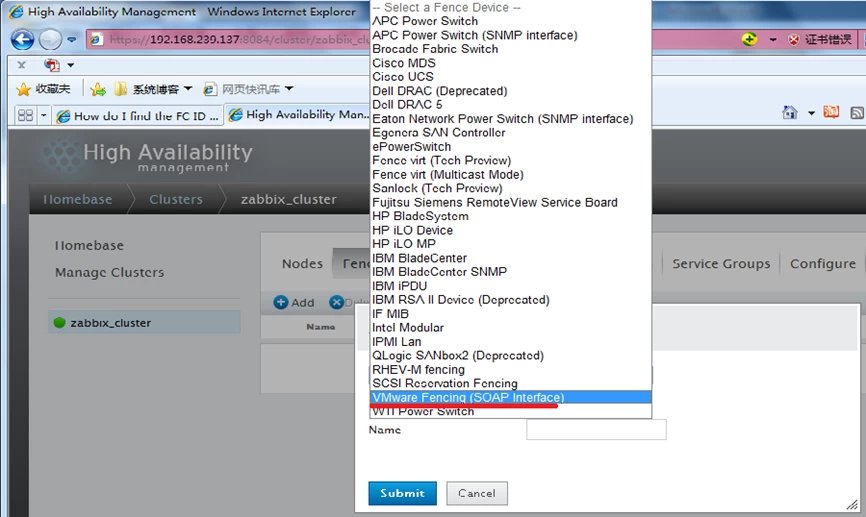The width and height of the screenshot is (866, 517).
Task: Open the Home button dropdown arrow
Action: pyautogui.click(x=811, y=113)
